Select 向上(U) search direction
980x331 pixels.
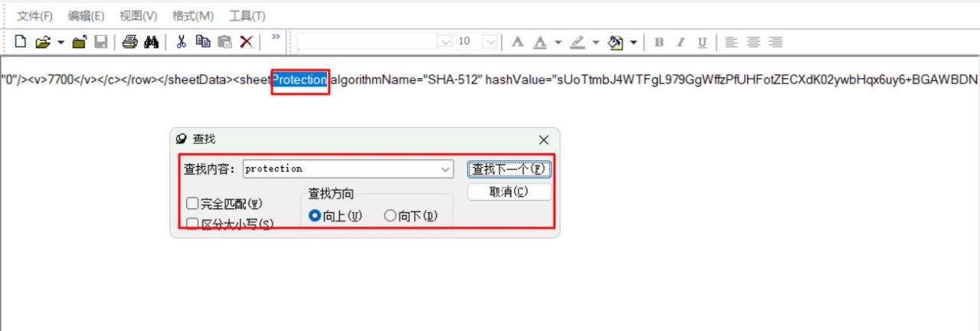click(335, 216)
